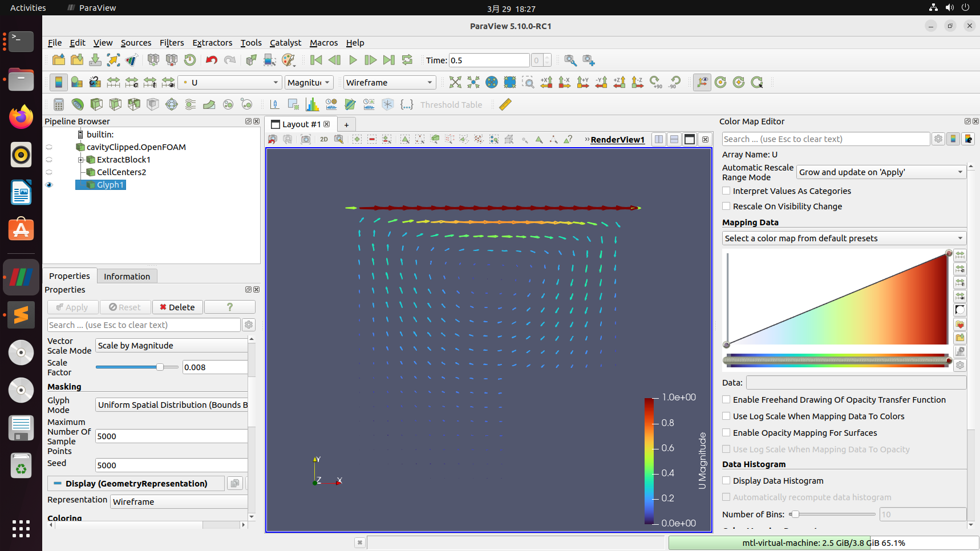Set view direction to -Z
Viewport: 980px width, 551px height.
pyautogui.click(x=638, y=82)
